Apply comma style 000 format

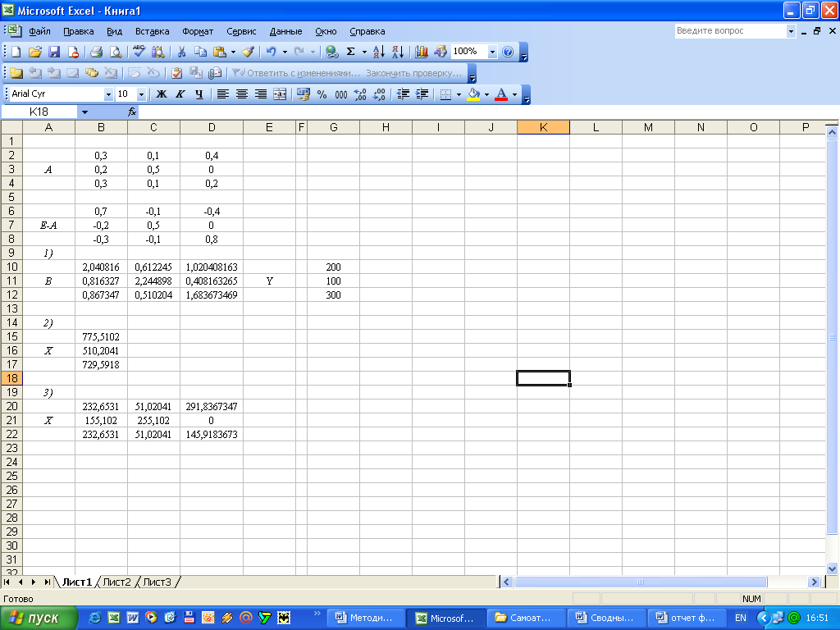[340, 95]
